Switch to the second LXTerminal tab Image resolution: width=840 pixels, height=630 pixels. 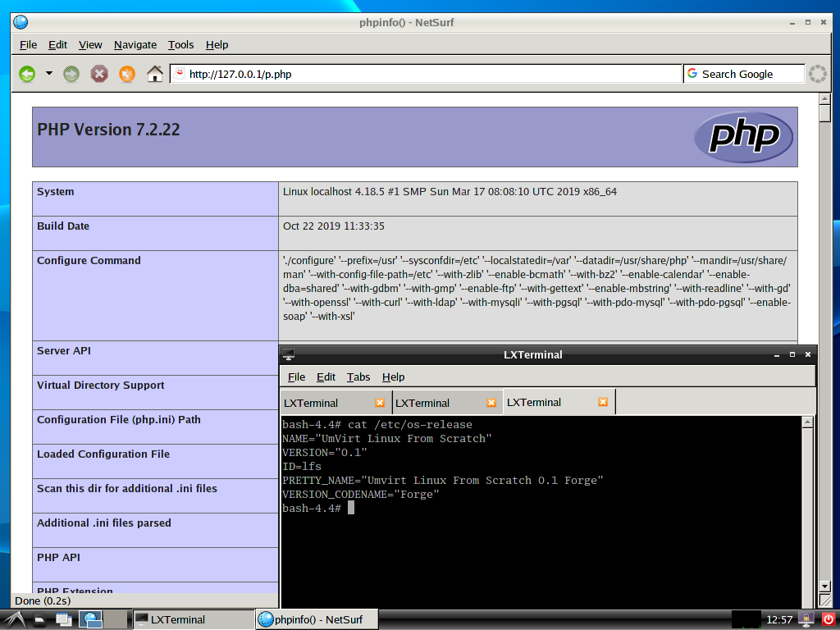point(435,403)
